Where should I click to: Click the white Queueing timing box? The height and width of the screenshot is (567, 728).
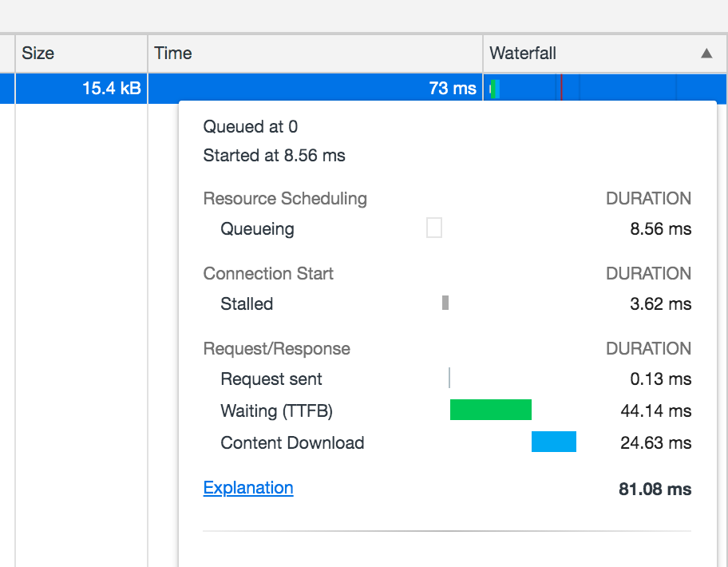[x=434, y=228]
